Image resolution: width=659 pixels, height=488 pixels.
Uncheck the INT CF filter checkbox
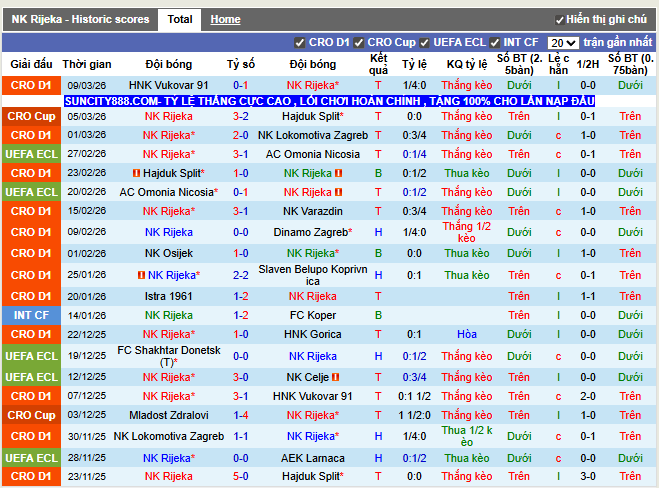coord(495,43)
